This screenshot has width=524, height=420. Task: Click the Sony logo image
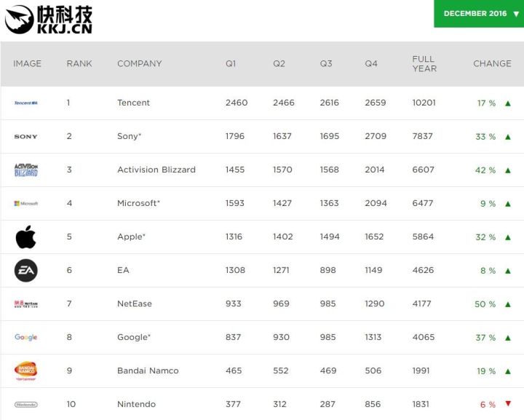click(x=25, y=136)
